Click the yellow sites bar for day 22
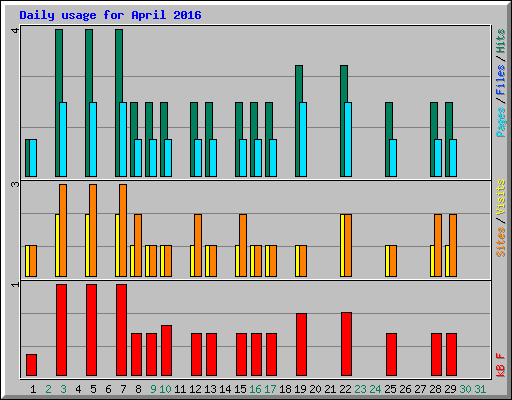Image resolution: width=512 pixels, height=400 pixels. point(342,245)
